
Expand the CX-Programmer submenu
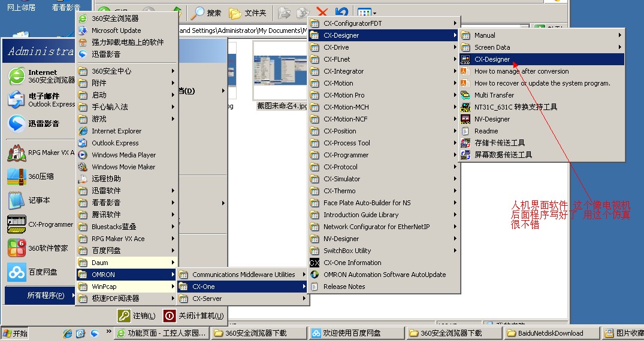click(346, 155)
